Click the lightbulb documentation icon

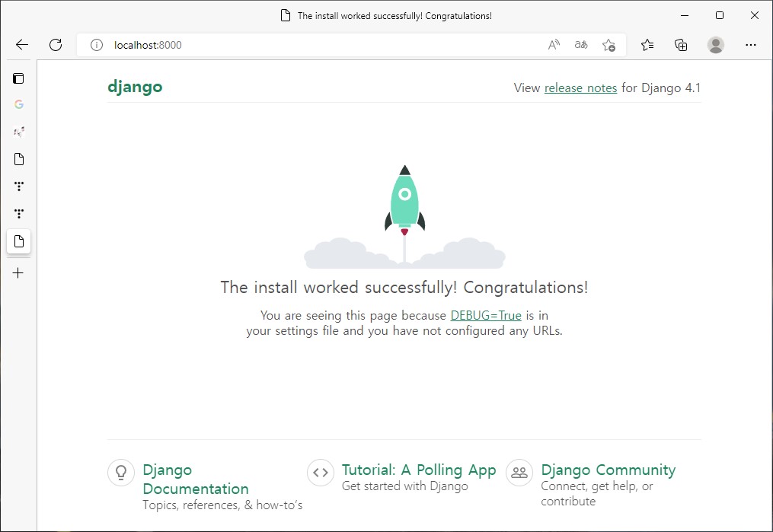(121, 473)
